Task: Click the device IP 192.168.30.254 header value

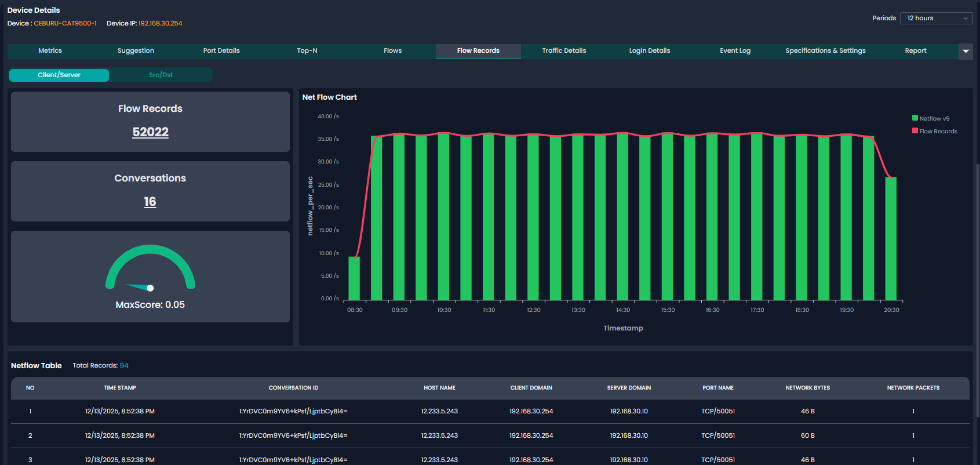Action: (160, 23)
